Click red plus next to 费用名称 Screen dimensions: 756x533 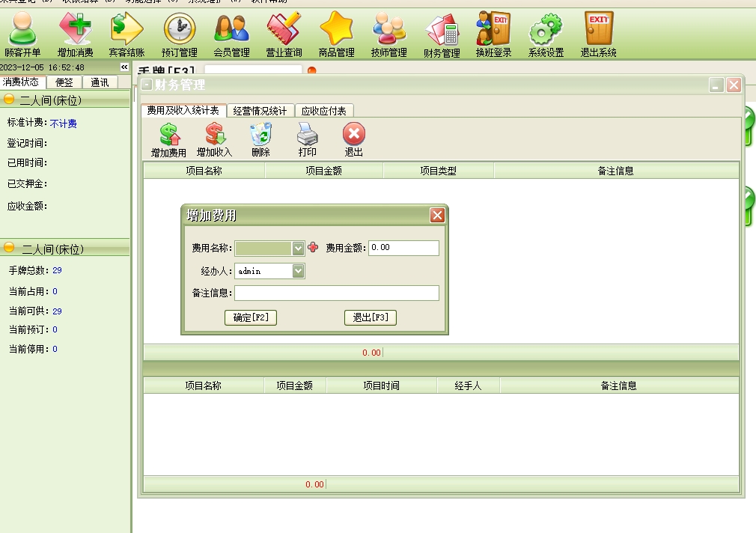(313, 248)
